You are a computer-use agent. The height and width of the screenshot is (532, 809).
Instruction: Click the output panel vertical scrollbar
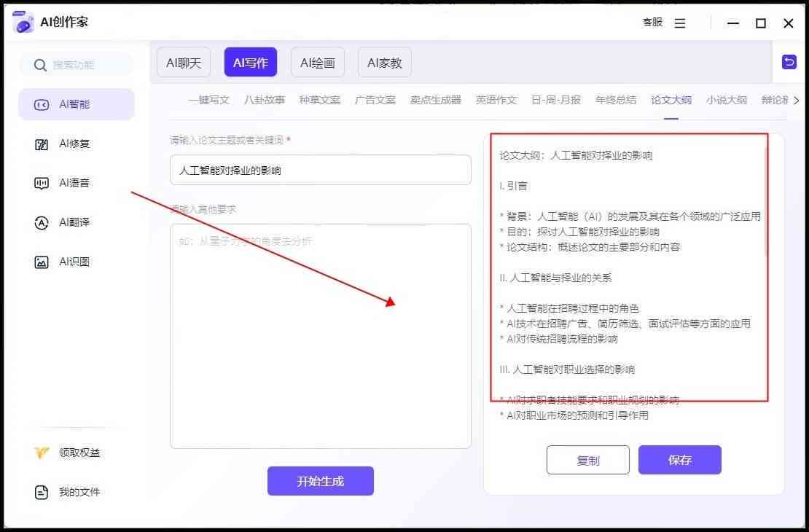coord(766,204)
